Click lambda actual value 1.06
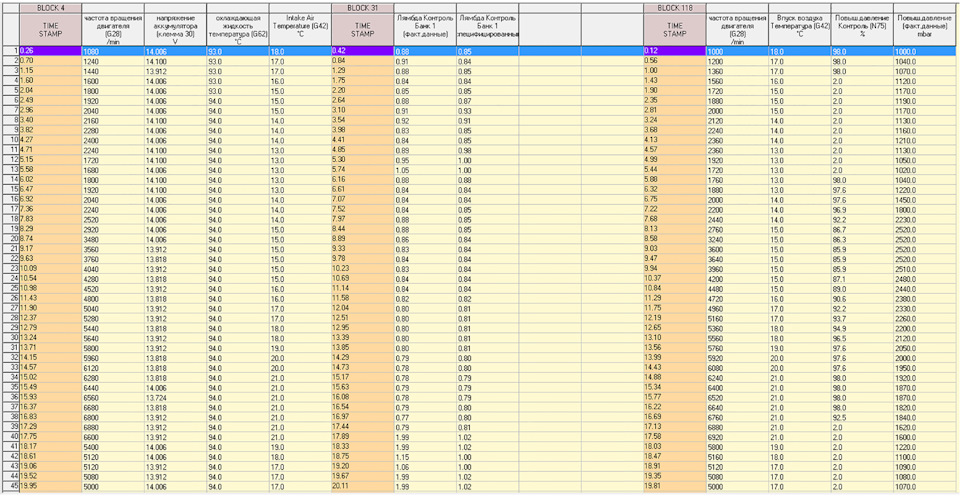 coord(425,466)
